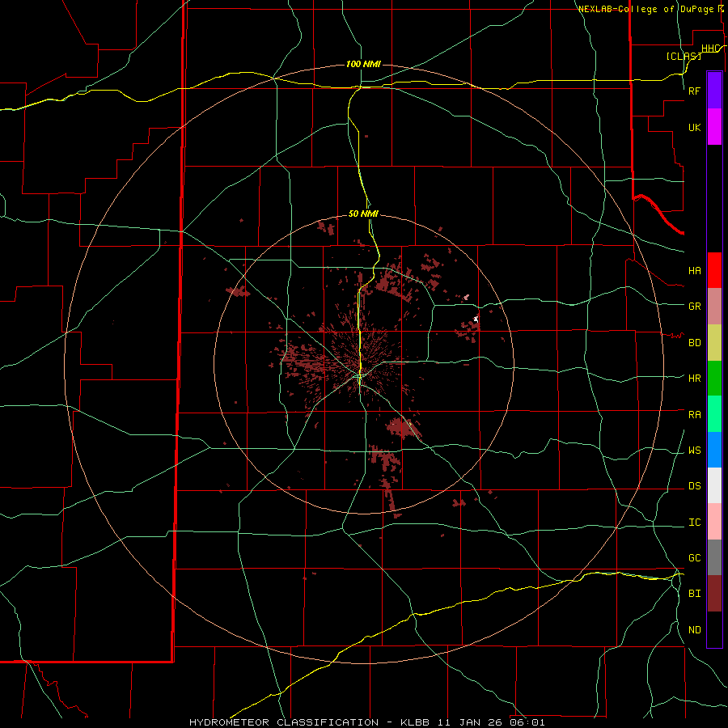Viewport: 728px width, 728px height.
Task: Click the 11 JAN 26 date text
Action: [x=470, y=722]
